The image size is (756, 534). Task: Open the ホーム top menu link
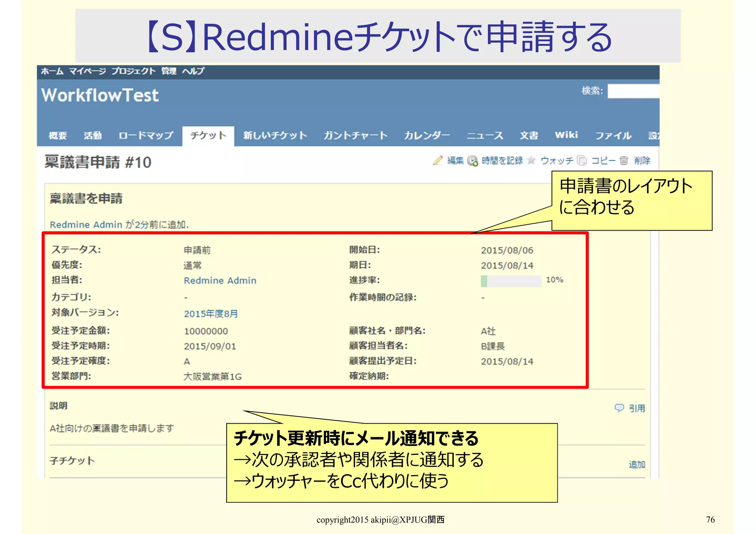tap(52, 71)
